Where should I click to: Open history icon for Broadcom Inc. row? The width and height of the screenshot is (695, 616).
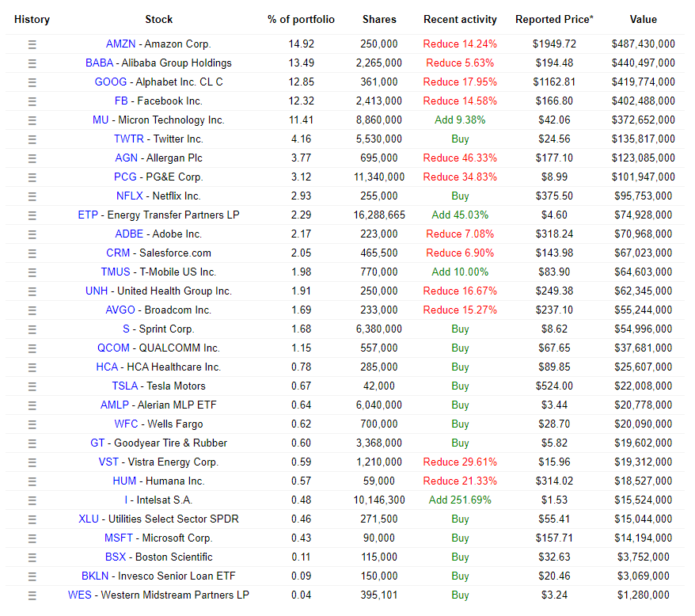pos(32,310)
